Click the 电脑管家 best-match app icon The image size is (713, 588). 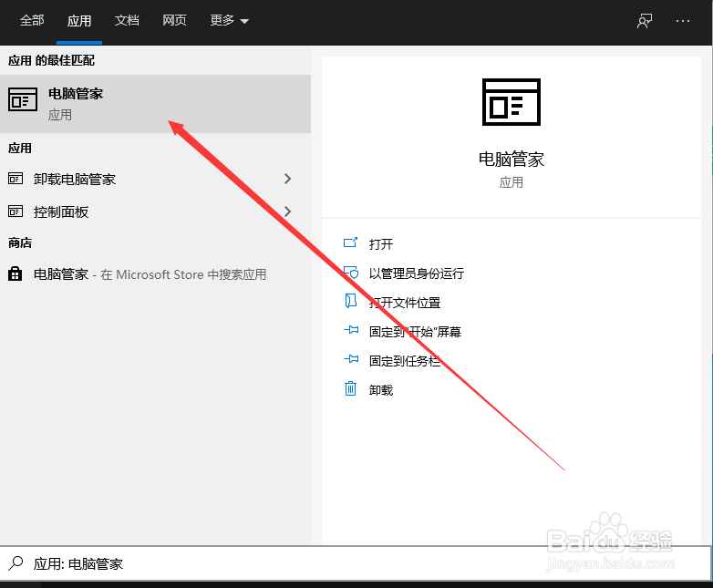click(23, 99)
